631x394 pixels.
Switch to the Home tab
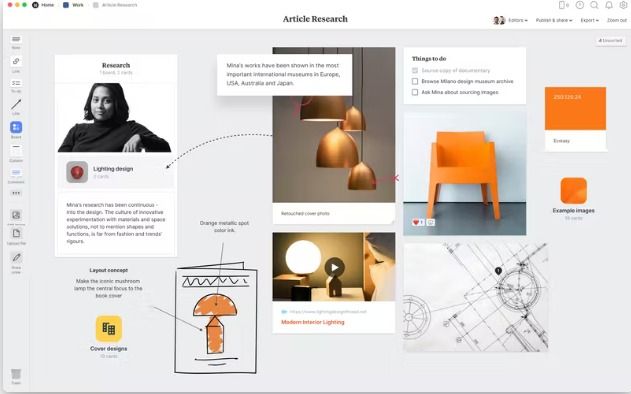coord(43,5)
